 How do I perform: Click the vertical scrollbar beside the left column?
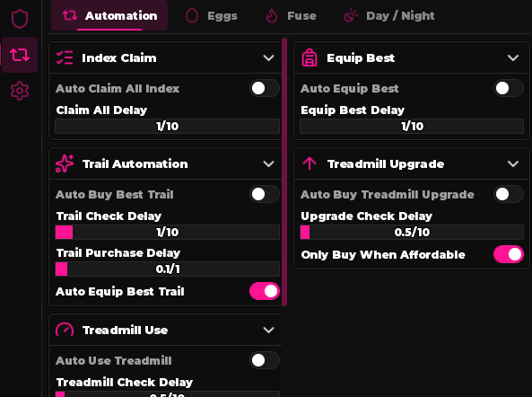284,172
